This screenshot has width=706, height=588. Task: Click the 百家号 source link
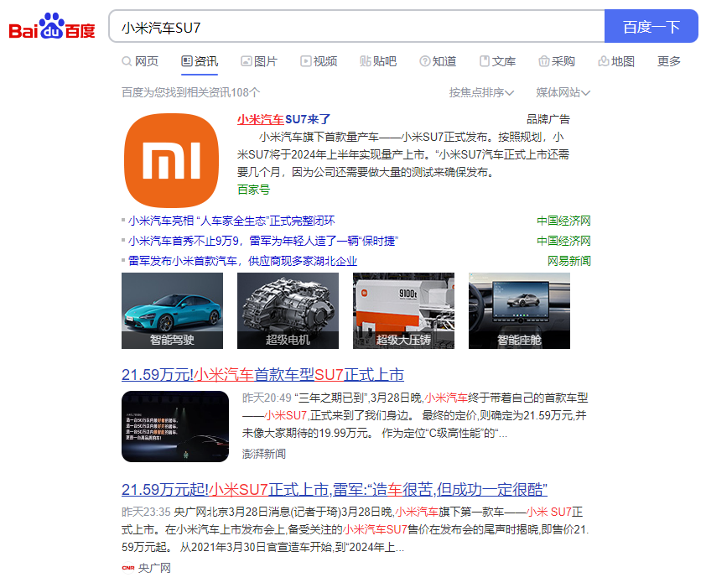click(x=253, y=190)
